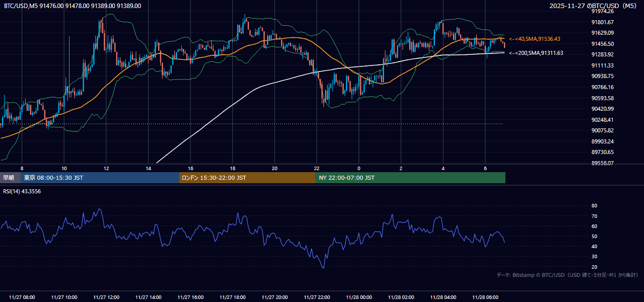Click hour tick 8 on main chart axis
644x302 pixels.
point(22,168)
